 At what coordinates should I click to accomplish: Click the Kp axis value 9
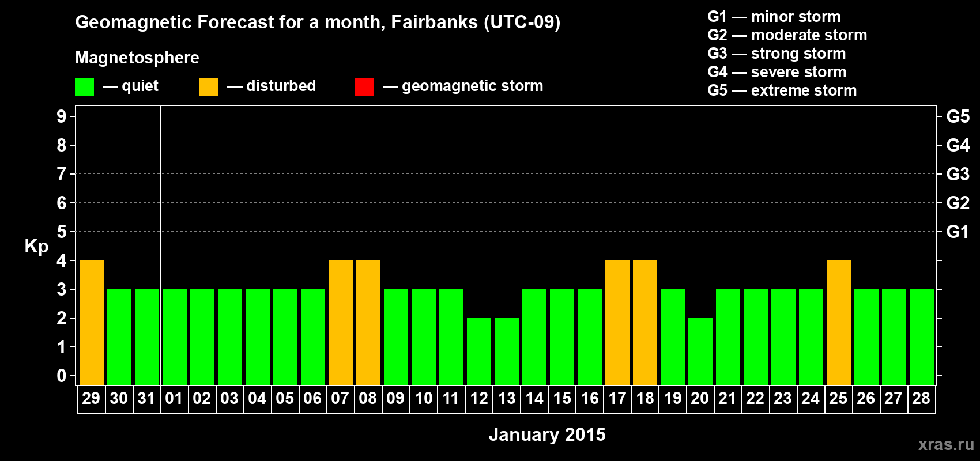coord(62,116)
